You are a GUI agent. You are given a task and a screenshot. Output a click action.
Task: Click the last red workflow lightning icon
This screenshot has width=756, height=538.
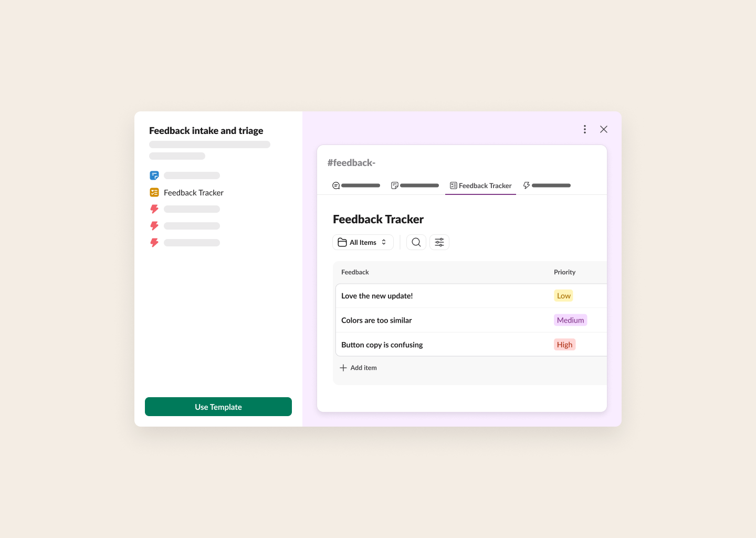154,243
